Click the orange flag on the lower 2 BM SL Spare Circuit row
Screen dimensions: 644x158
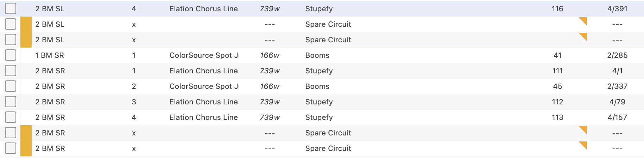point(583,36)
